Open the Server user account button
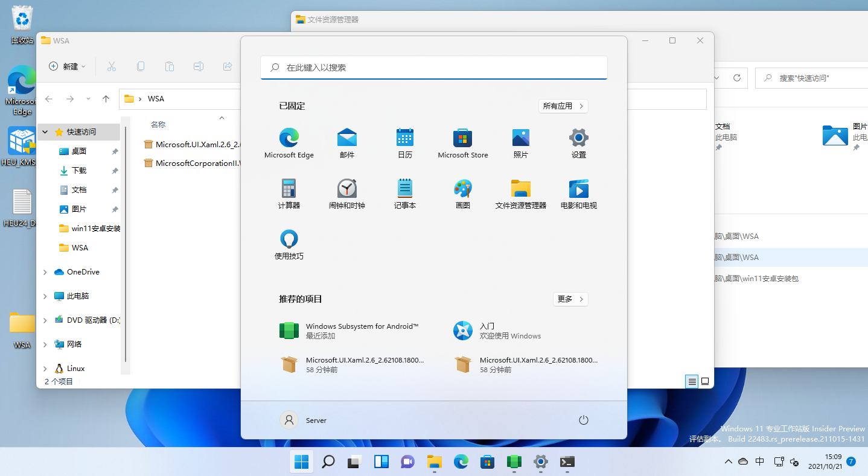The image size is (868, 476). [x=304, y=420]
